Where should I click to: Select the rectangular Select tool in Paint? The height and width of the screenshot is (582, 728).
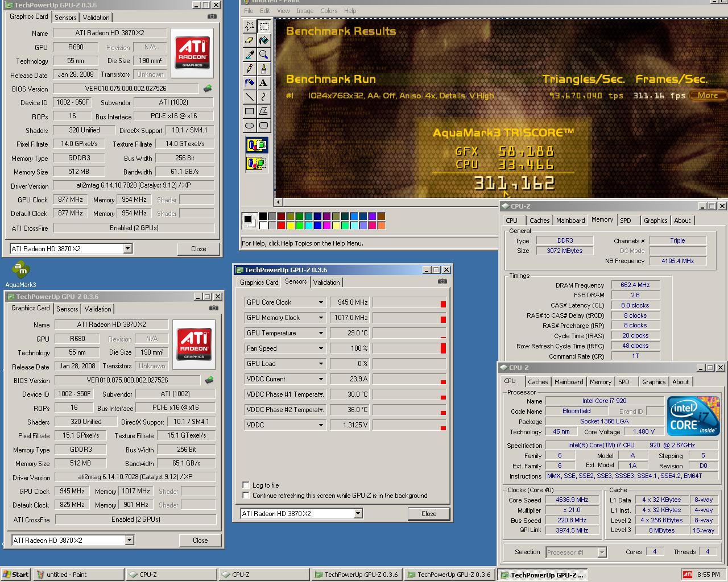(263, 26)
